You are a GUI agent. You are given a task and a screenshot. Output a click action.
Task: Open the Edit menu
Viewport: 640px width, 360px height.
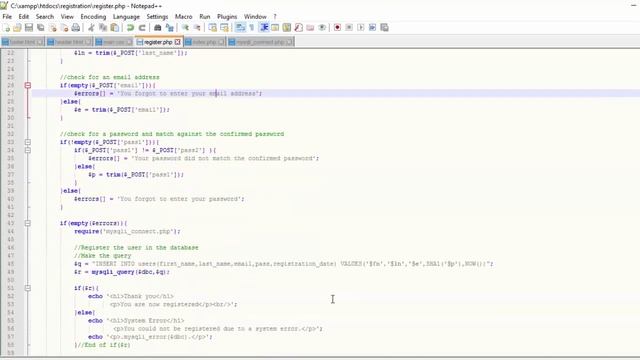pos(24,17)
